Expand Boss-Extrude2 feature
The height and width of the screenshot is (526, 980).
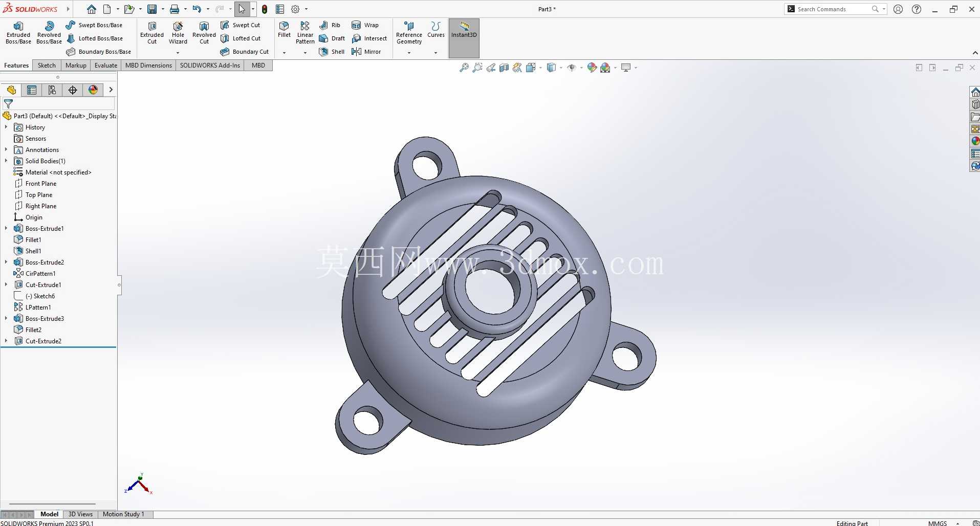pos(6,262)
